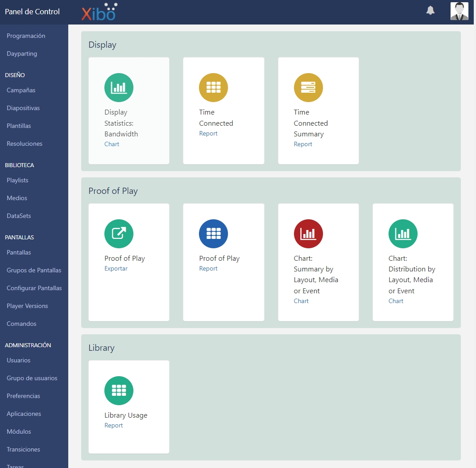Image resolution: width=476 pixels, height=468 pixels.
Task: Open Chart link under Summary by Layout
Action: pyautogui.click(x=301, y=301)
